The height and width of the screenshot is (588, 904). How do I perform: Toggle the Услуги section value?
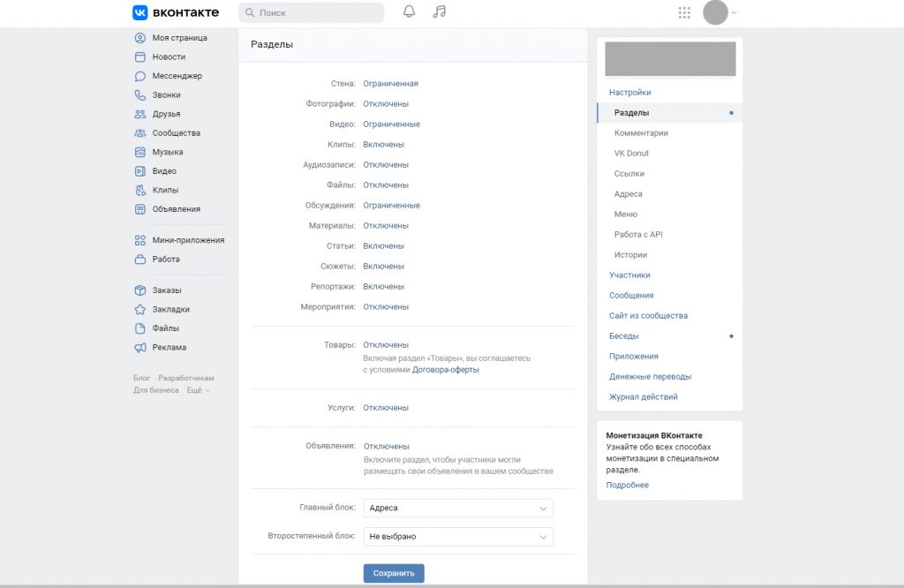pos(386,408)
